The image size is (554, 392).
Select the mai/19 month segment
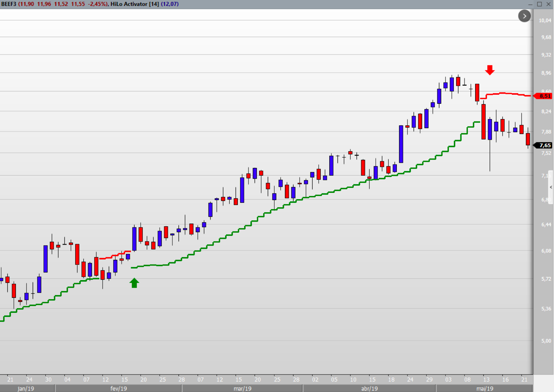pos(484,389)
